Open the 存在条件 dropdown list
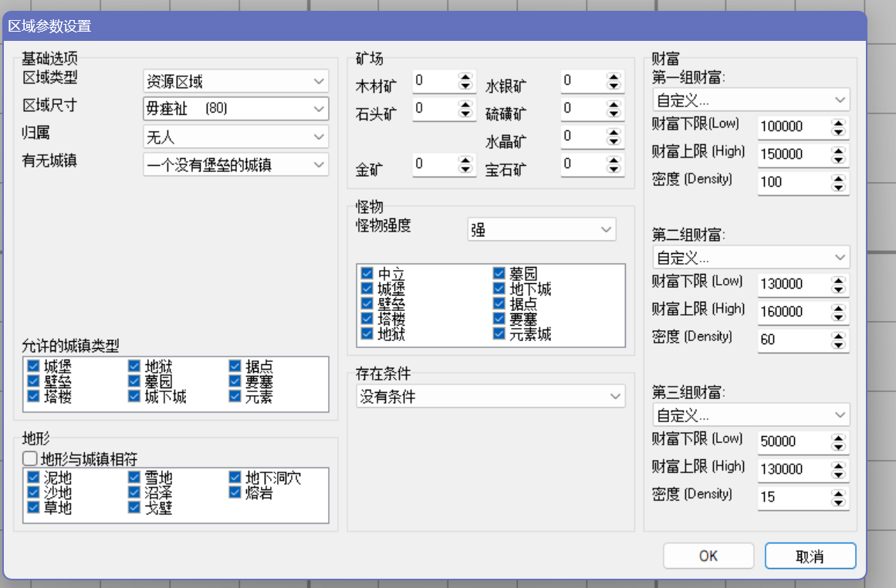Screen dimensions: 896x588 [x=491, y=397]
